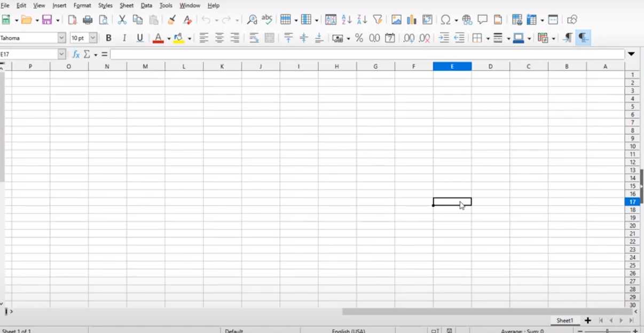Click the Insert Hyperlink globe icon
This screenshot has width=644, height=333.
[x=467, y=20]
